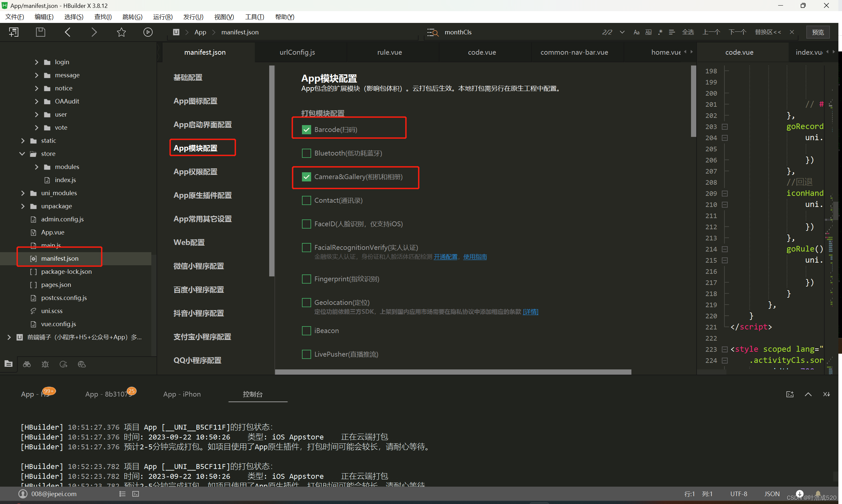Click the save file icon
842x504 pixels.
tap(41, 32)
